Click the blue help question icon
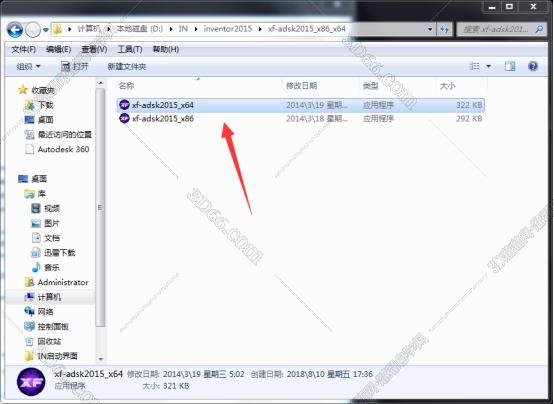554x404 pixels. [533, 66]
